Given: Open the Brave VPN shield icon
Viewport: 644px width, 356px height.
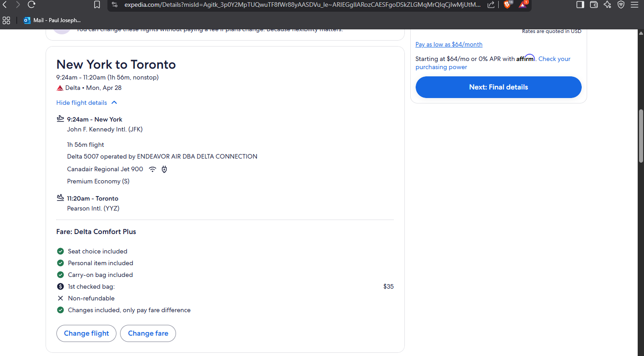Looking at the screenshot, I should pyautogui.click(x=621, y=5).
